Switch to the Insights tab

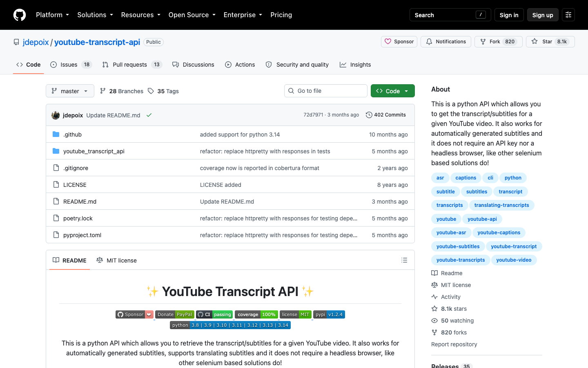pos(355,65)
